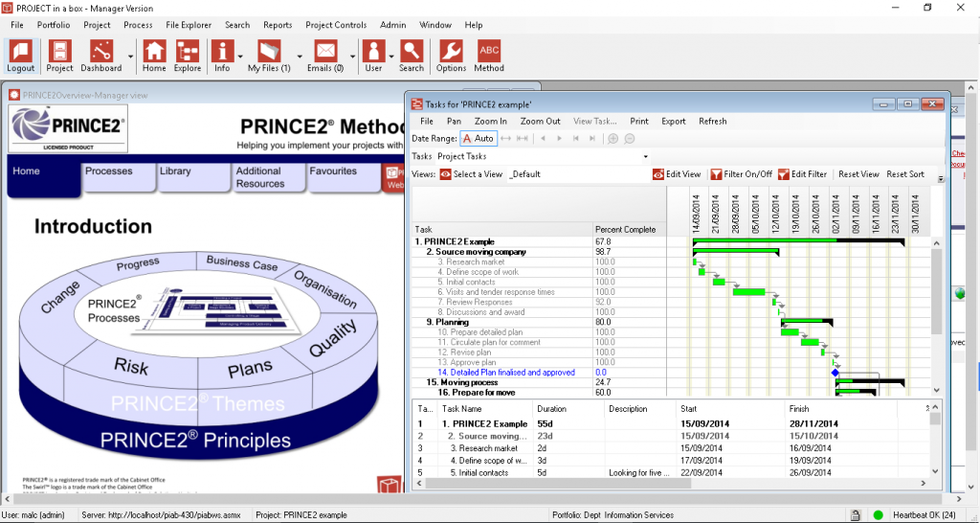Open the Help menu
This screenshot has height=523, width=980.
474,25
